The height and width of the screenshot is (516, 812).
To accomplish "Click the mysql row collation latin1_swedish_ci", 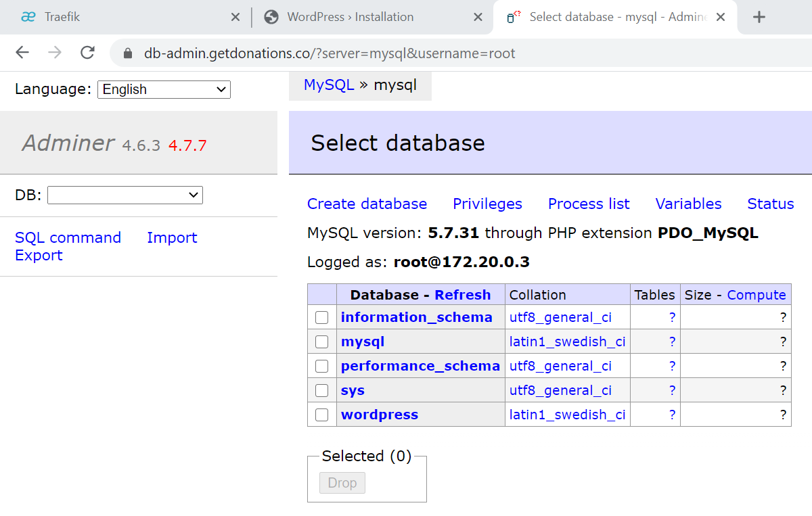I will coord(568,342).
